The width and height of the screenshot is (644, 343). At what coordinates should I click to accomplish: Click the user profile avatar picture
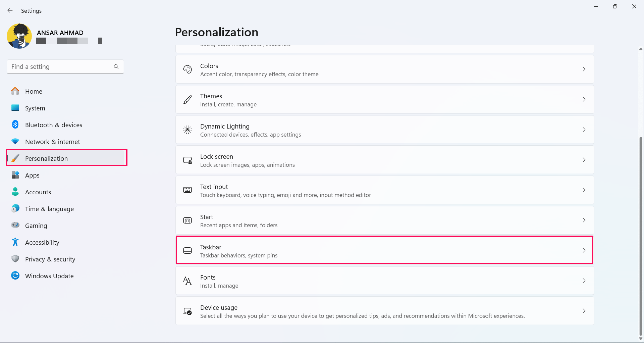[19, 36]
